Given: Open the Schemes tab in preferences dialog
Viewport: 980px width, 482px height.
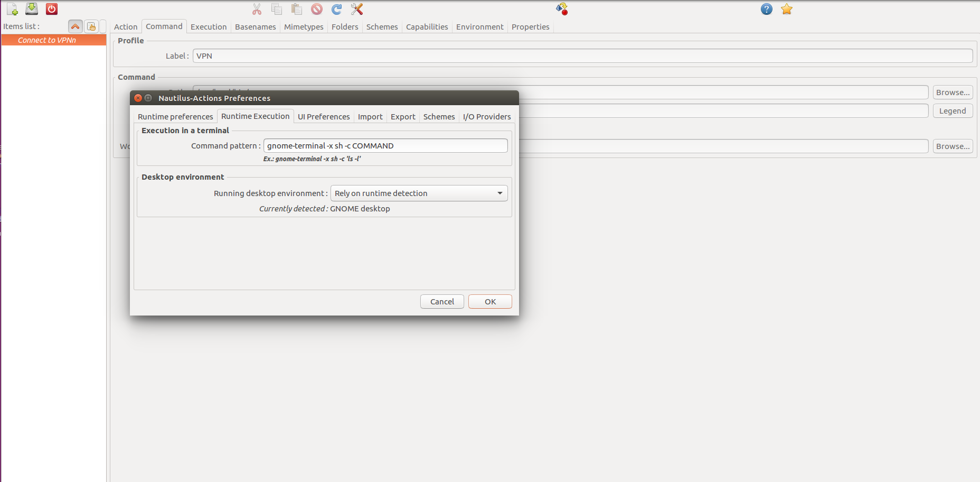Looking at the screenshot, I should (439, 117).
